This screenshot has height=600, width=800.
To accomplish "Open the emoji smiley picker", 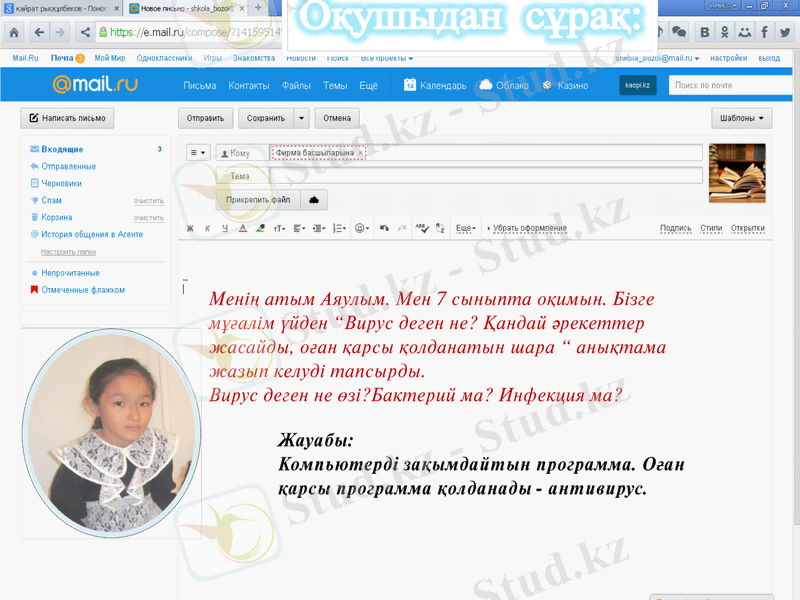I will [x=361, y=229].
